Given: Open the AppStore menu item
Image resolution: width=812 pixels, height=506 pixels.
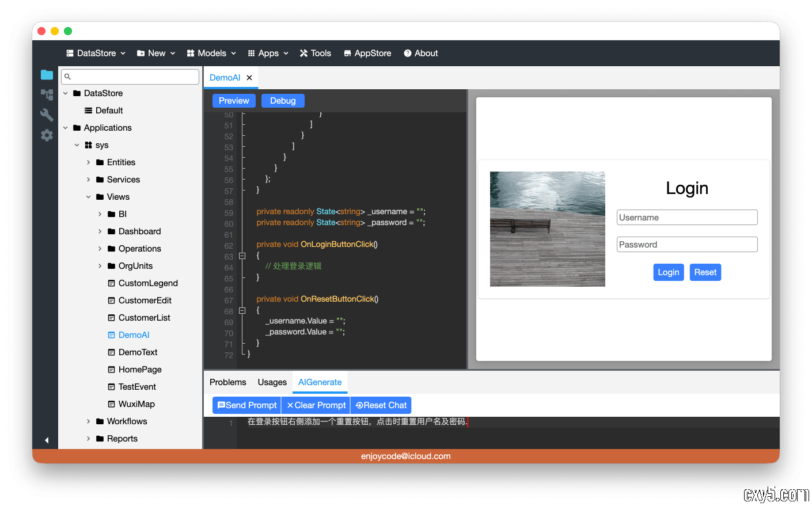Looking at the screenshot, I should tap(367, 53).
